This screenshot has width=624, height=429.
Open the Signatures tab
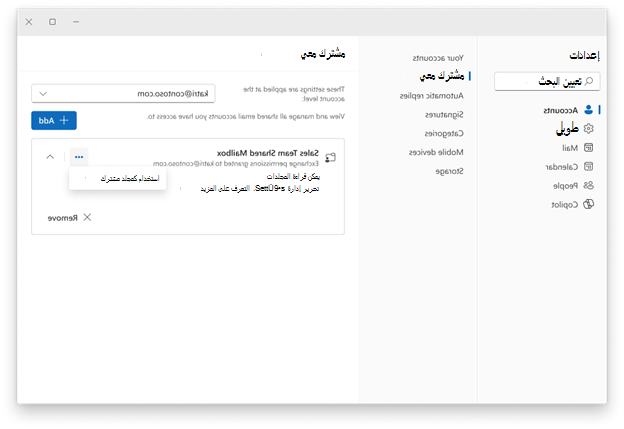[444, 115]
